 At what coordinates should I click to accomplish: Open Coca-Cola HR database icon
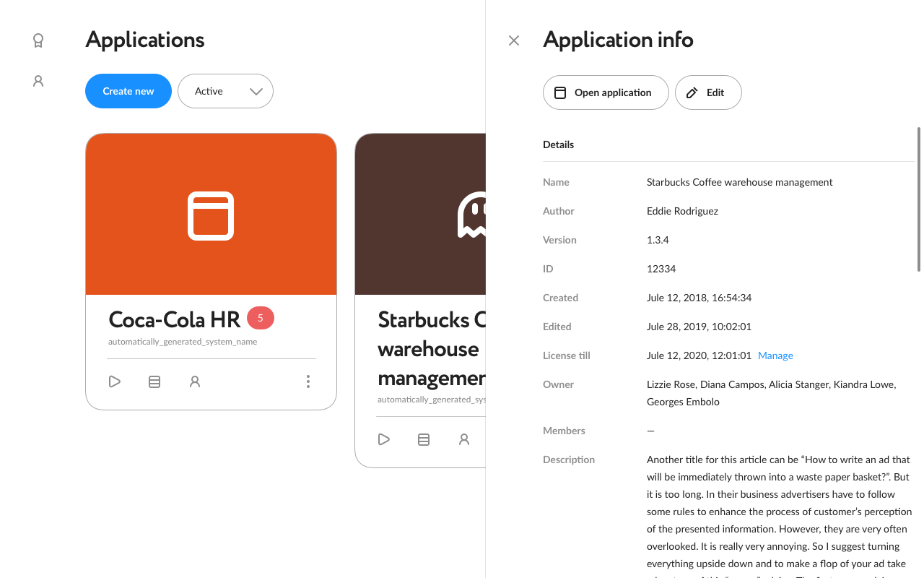coord(154,381)
